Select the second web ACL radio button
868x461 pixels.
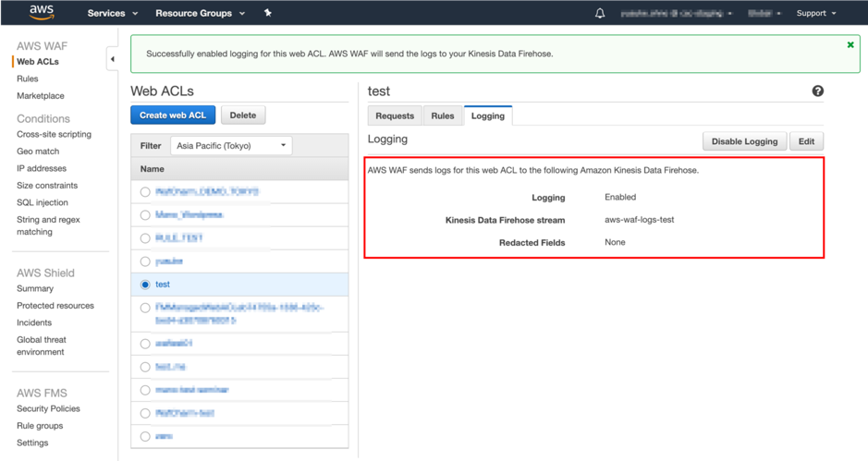(x=145, y=215)
